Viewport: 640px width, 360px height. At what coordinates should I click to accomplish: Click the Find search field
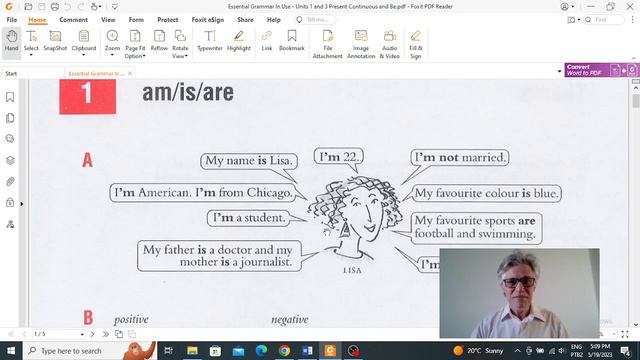pos(604,20)
